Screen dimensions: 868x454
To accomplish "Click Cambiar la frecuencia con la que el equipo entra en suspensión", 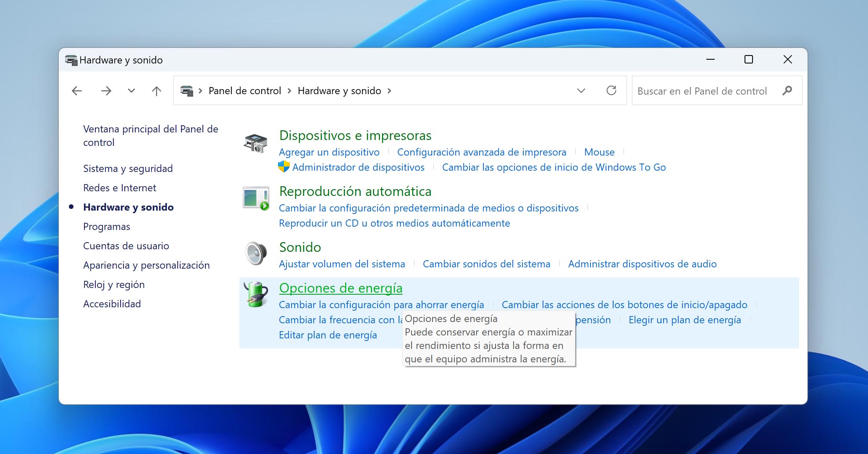I will (340, 320).
